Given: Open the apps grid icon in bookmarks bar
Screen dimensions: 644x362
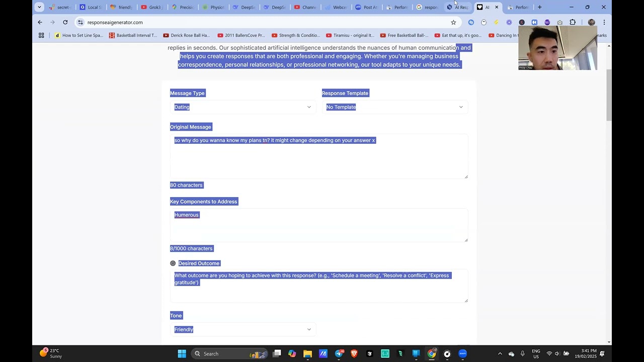Looking at the screenshot, I should (x=41, y=35).
